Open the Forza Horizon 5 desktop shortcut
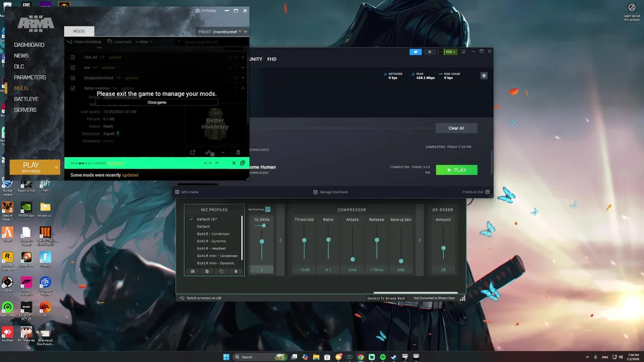Screen dimensions: 644x362 pos(26,286)
